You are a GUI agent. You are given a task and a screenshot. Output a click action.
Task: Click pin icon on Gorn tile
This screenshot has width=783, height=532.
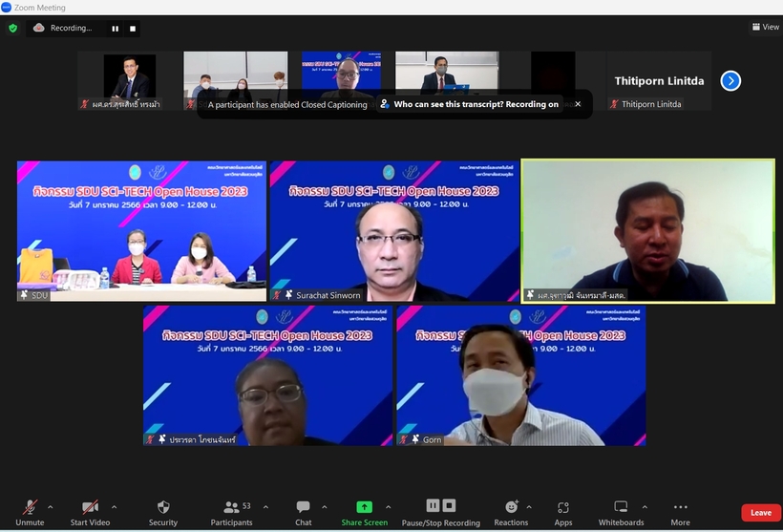point(415,439)
